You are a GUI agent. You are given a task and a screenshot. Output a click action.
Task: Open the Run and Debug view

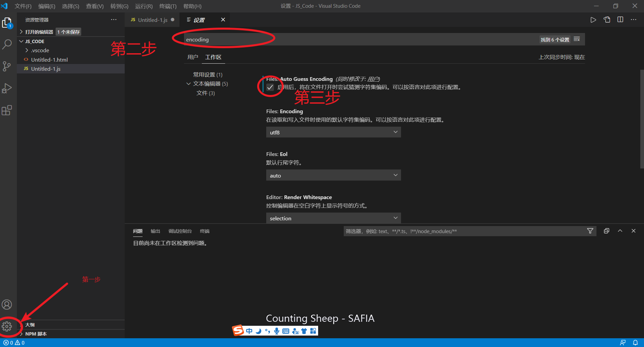tap(7, 88)
